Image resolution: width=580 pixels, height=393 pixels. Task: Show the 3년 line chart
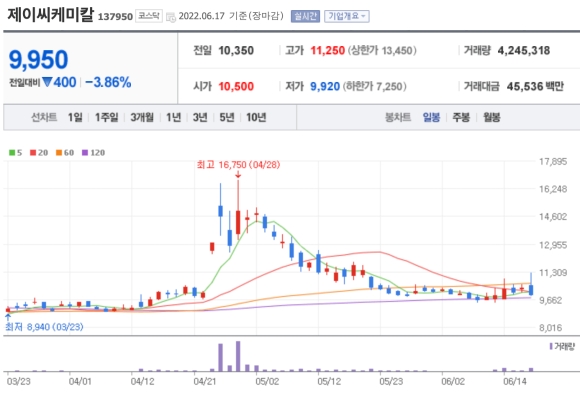pos(200,117)
